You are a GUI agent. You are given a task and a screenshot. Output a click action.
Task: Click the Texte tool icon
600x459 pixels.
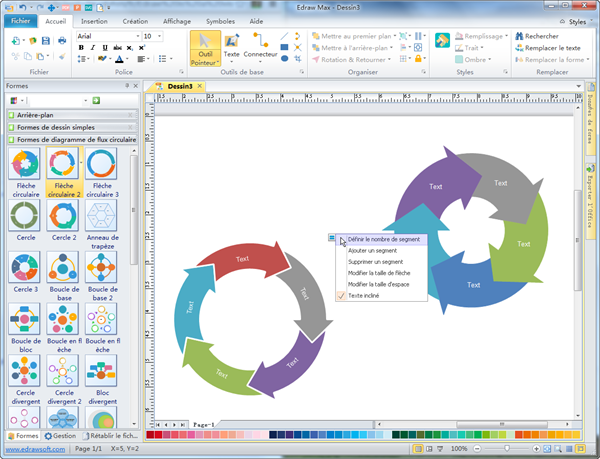click(232, 48)
